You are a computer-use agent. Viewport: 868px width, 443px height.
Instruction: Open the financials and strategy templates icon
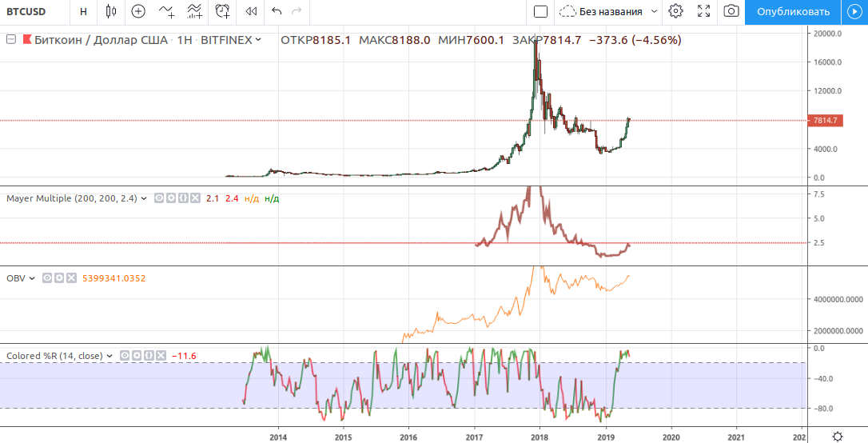[x=194, y=11]
